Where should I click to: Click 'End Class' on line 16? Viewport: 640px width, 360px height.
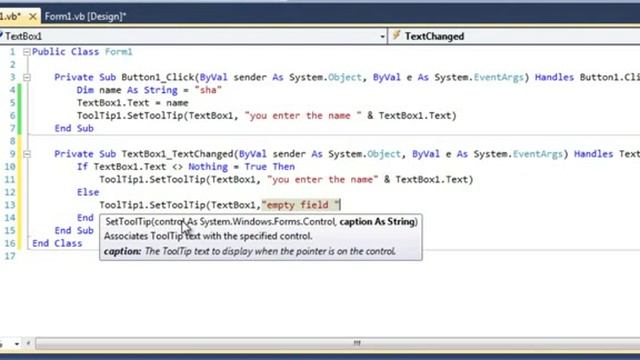pos(58,243)
